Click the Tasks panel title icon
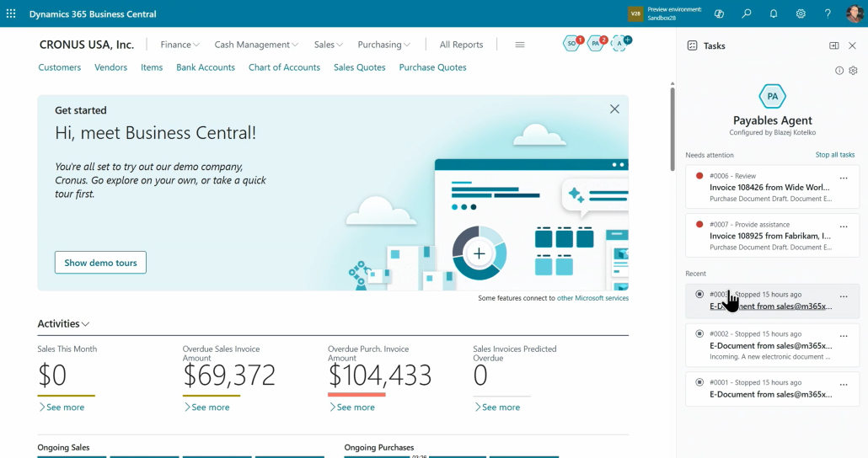Image resolution: width=868 pixels, height=458 pixels. (692, 46)
